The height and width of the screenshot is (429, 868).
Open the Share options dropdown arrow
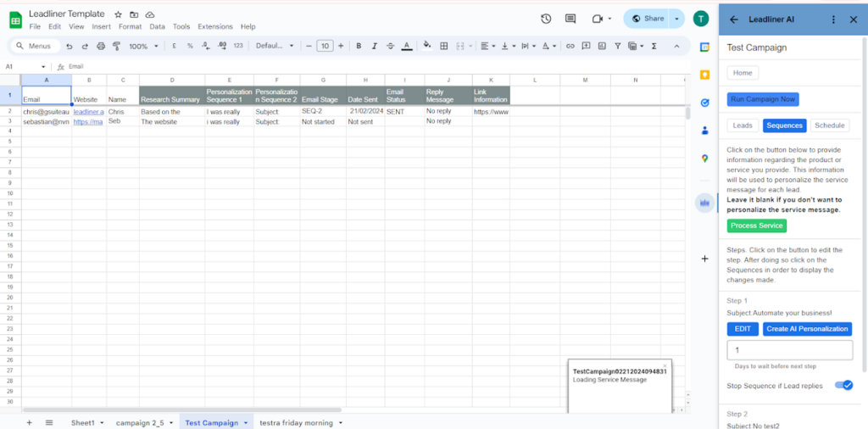[x=676, y=19]
